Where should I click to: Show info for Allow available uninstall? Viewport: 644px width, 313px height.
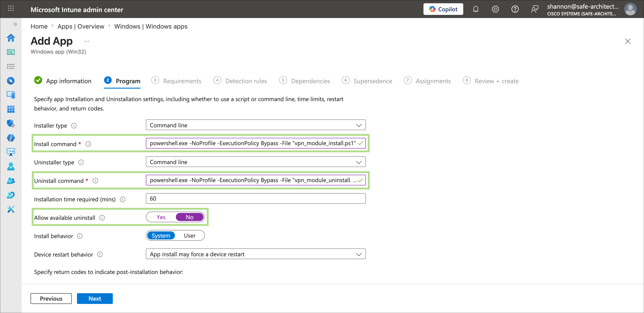102,218
